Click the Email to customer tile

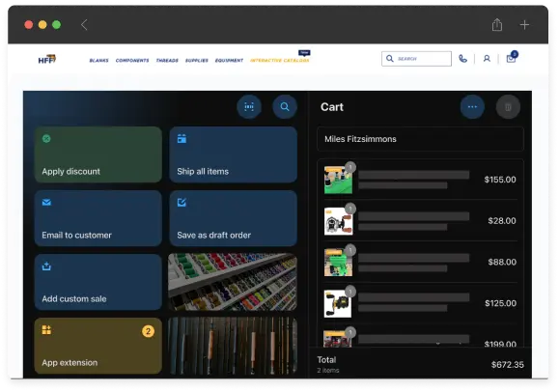98,218
